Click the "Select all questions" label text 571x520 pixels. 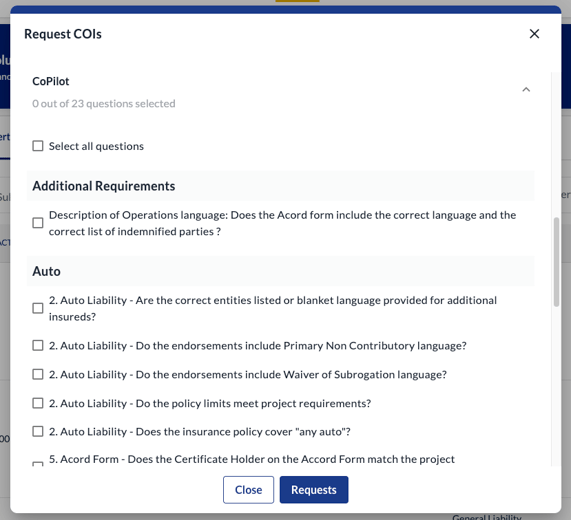tap(96, 146)
